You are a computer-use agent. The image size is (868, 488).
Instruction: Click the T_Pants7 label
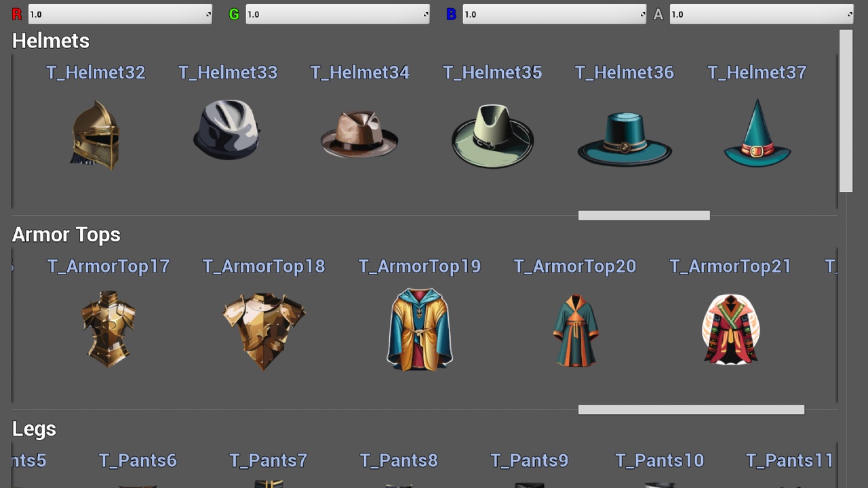[269, 461]
